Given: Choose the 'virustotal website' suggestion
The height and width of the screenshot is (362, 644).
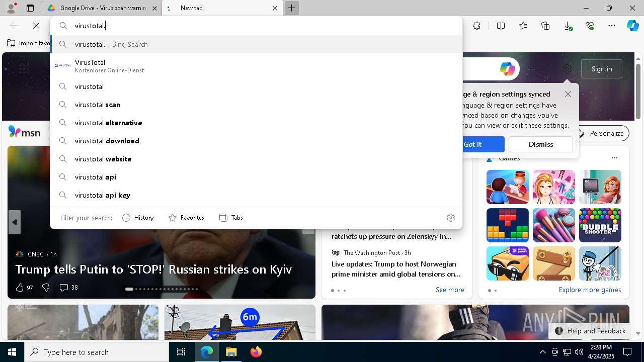Looking at the screenshot, I should click(257, 159).
